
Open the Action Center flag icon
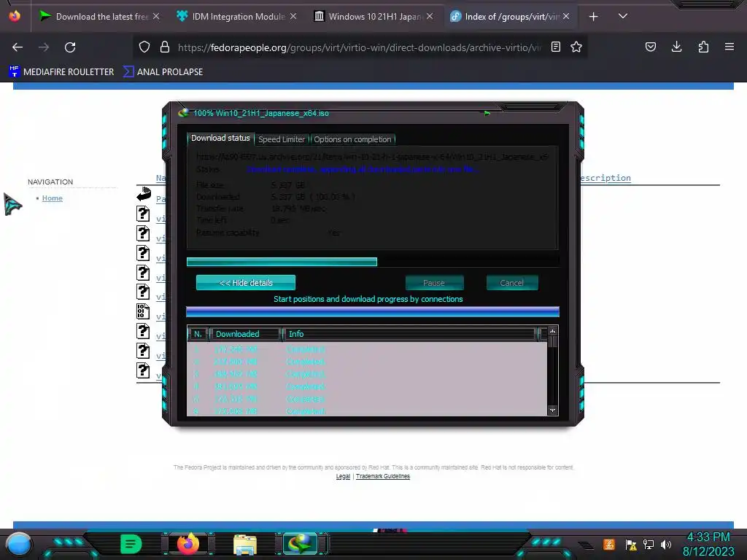tap(631, 545)
